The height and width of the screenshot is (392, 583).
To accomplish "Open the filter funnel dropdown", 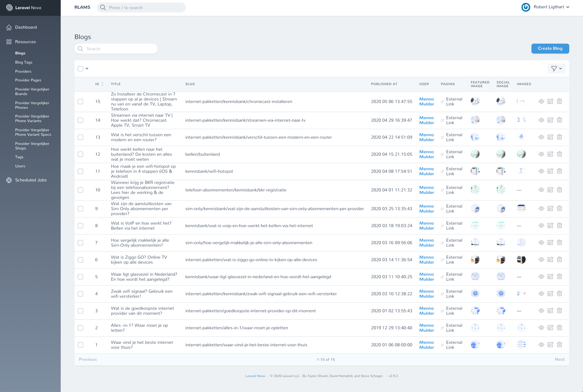I will click(556, 69).
